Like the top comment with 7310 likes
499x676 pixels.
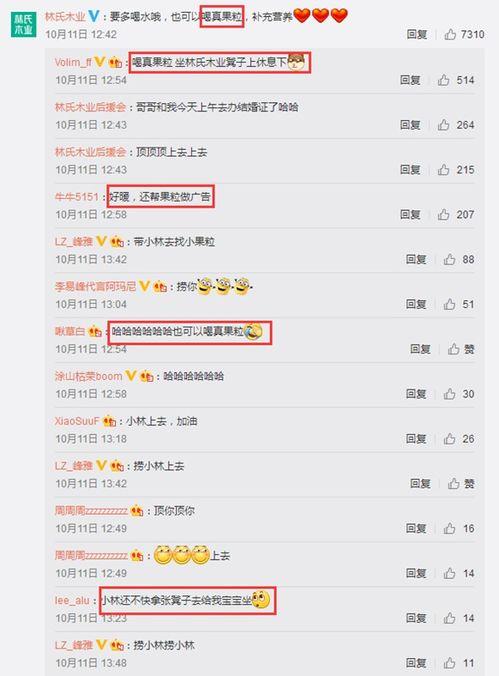pyautogui.click(x=450, y=34)
